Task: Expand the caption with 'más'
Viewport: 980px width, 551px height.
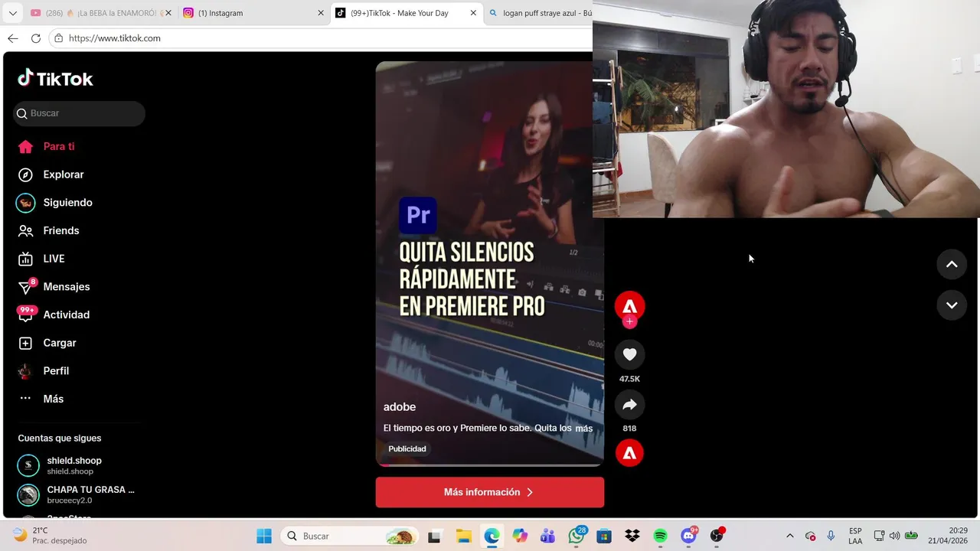Action: (x=584, y=429)
